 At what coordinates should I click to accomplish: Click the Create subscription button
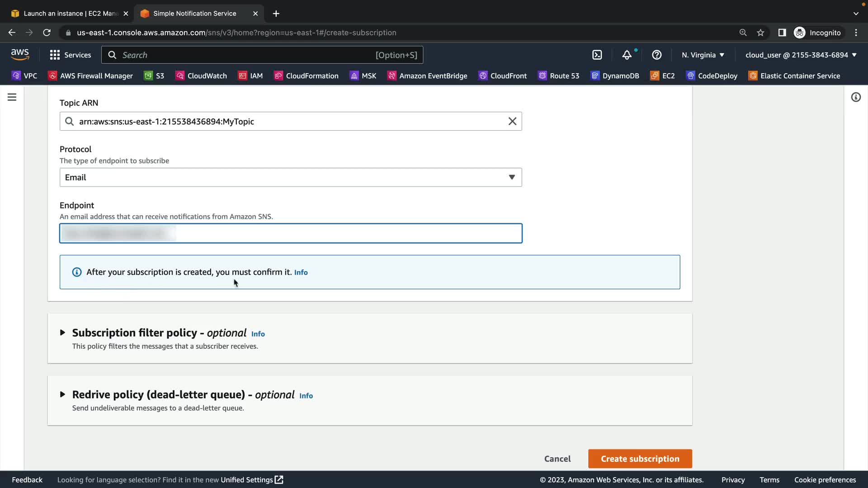640,459
